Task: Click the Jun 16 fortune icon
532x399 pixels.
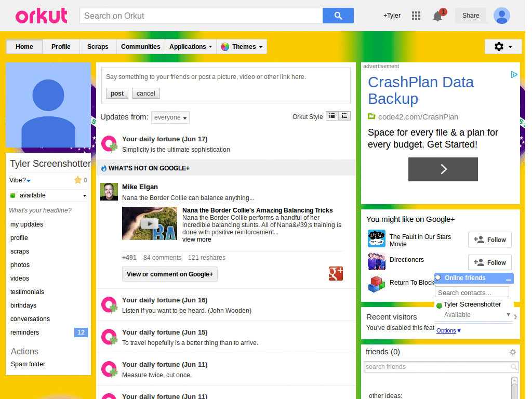Action: [109, 305]
